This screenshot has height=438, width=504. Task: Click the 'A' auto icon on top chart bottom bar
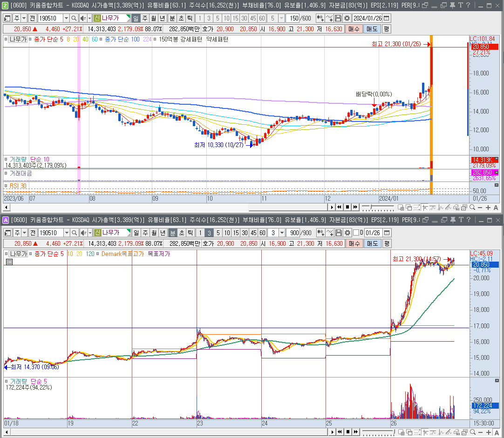click(496, 208)
